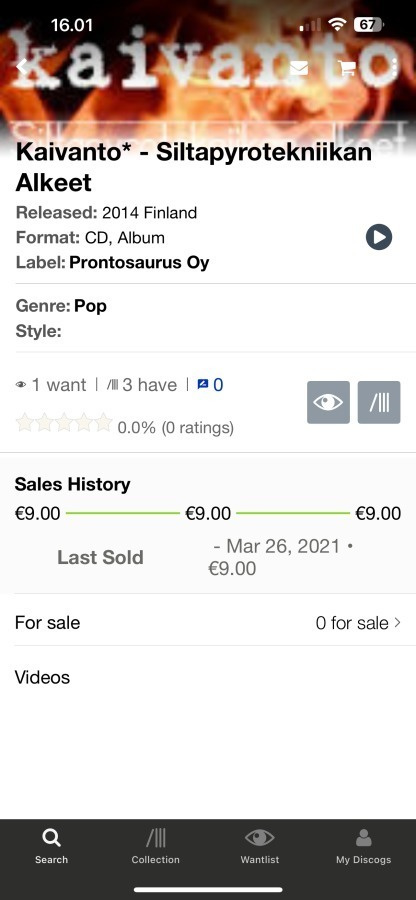416x900 pixels.
Task: Open the For sale row
Action: pos(208,623)
